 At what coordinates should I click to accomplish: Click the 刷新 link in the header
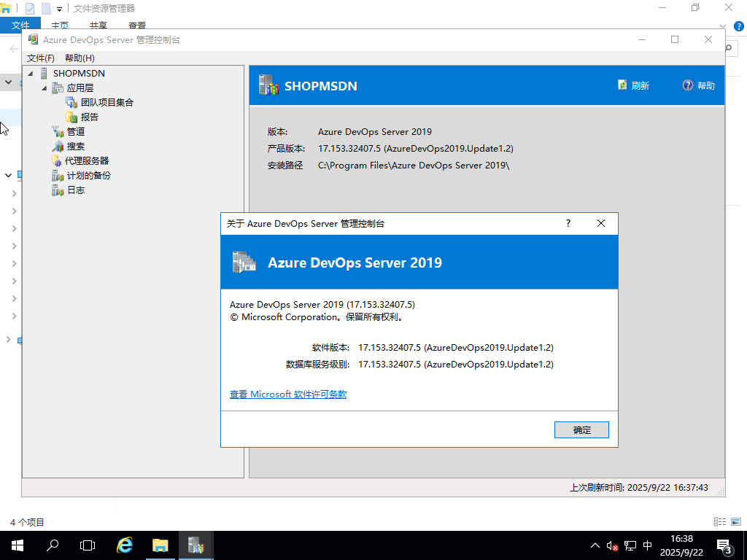point(640,86)
